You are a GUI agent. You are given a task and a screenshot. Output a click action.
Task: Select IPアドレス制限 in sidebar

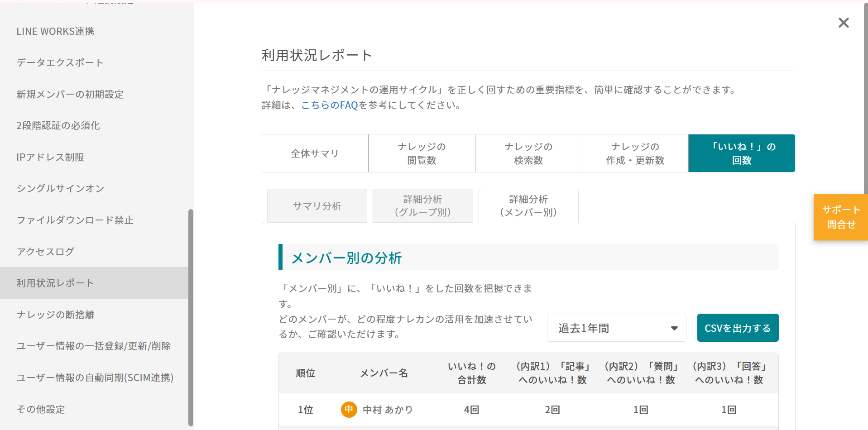click(x=50, y=157)
